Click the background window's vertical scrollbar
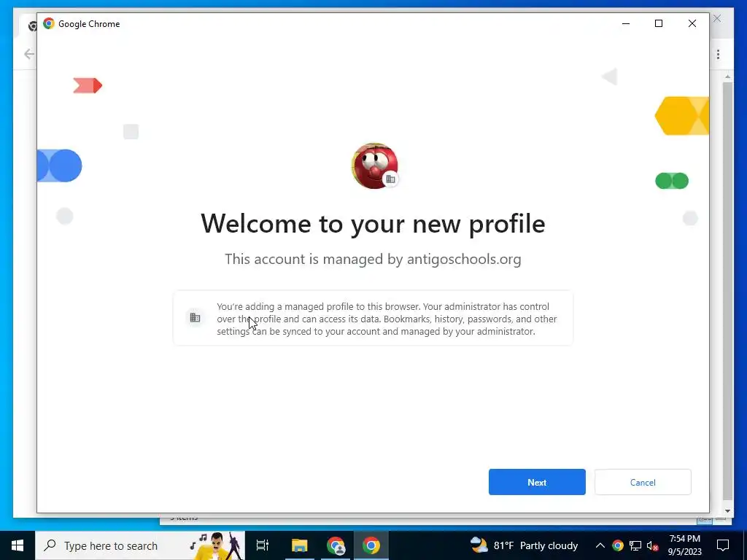The width and height of the screenshot is (747, 560). [727, 290]
